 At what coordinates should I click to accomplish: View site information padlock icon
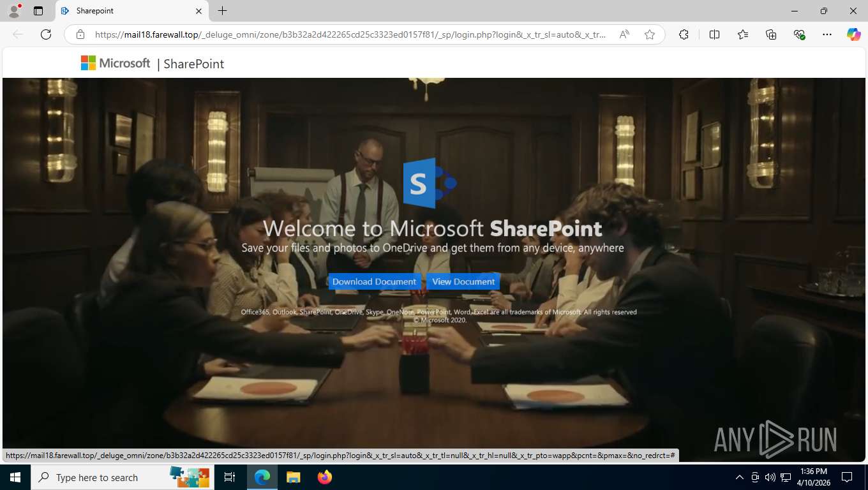point(80,34)
